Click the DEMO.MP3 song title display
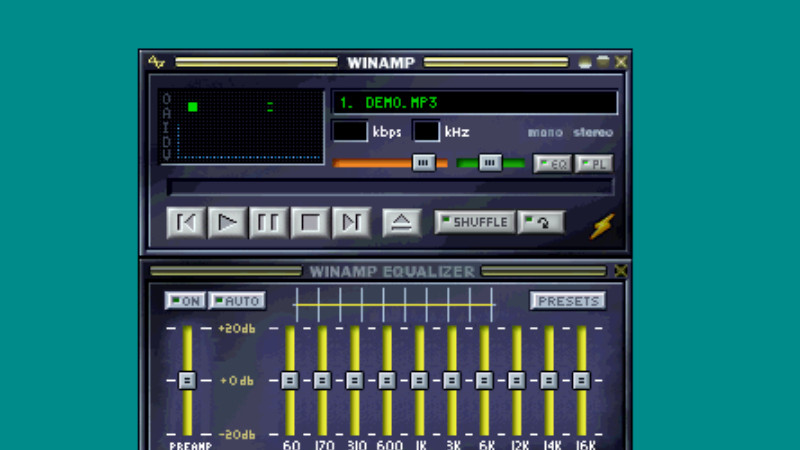Screen dimensions: 800x450 pyautogui.click(x=474, y=103)
